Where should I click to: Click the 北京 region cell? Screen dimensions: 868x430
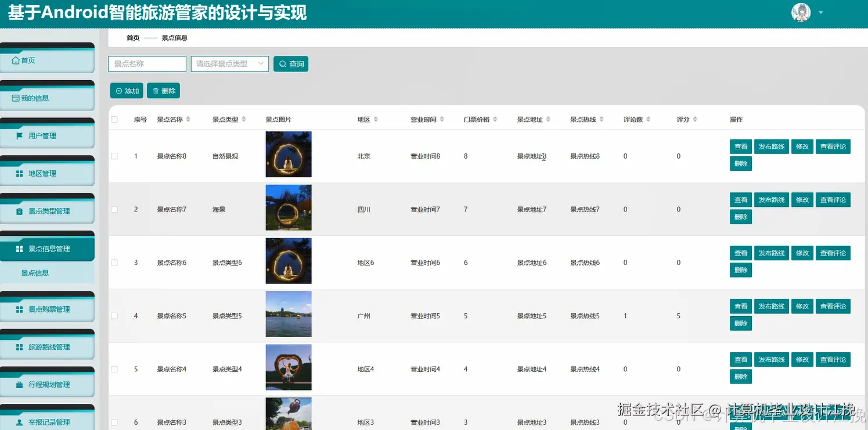pyautogui.click(x=364, y=156)
